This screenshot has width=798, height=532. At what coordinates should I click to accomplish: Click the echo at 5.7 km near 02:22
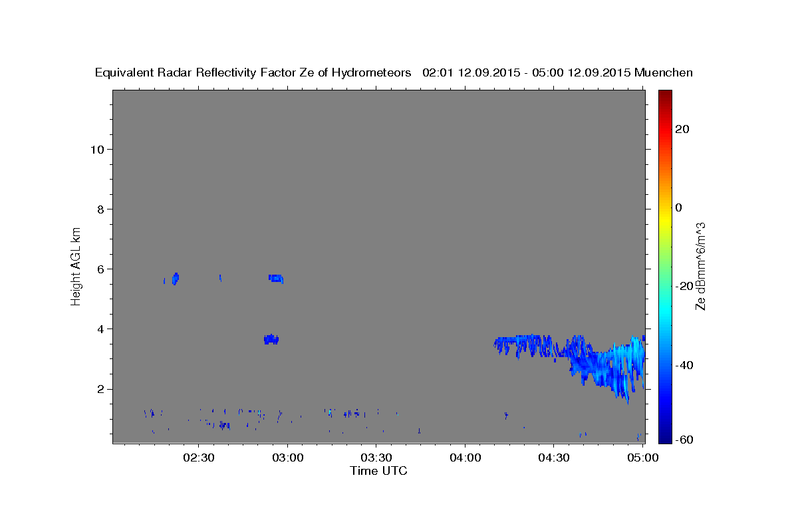(175, 279)
